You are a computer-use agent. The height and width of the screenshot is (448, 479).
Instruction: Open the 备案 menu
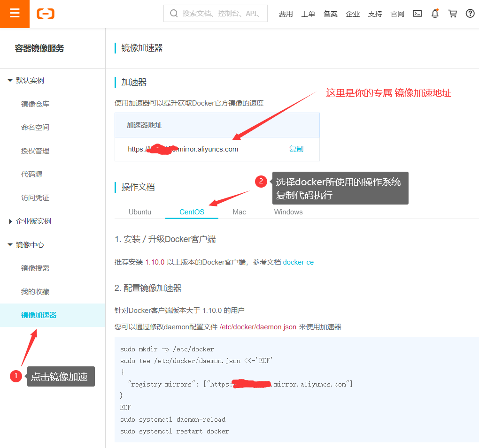(330, 14)
